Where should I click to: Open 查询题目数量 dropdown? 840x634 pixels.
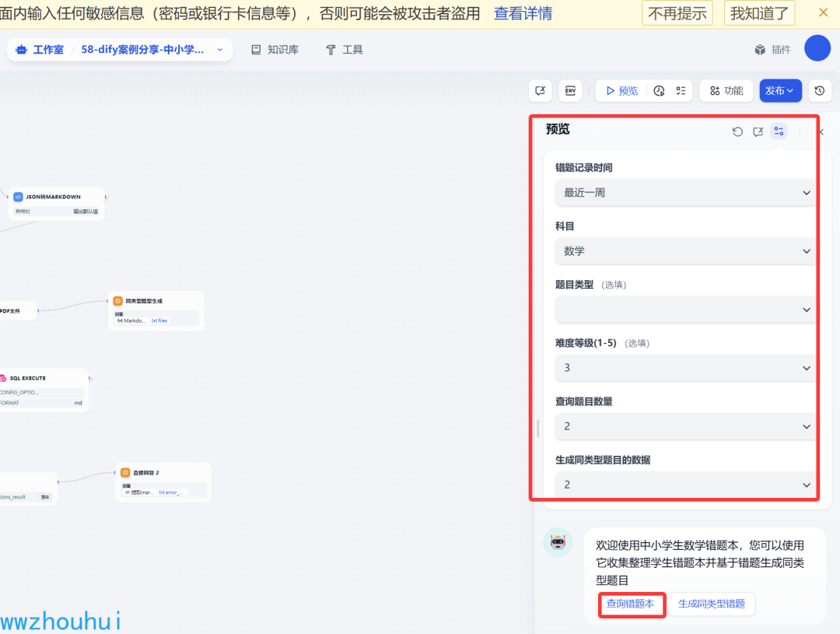(x=685, y=426)
